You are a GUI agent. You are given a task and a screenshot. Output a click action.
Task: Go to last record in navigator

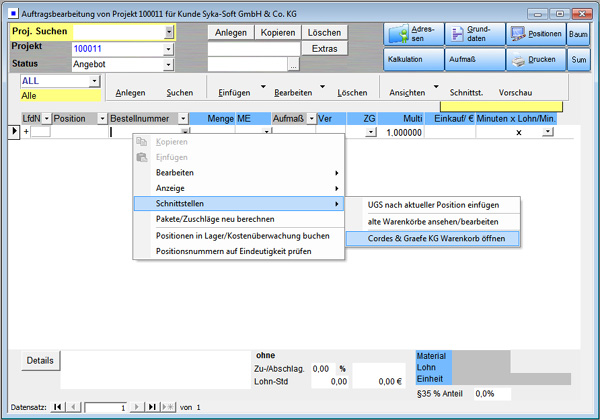click(x=153, y=407)
